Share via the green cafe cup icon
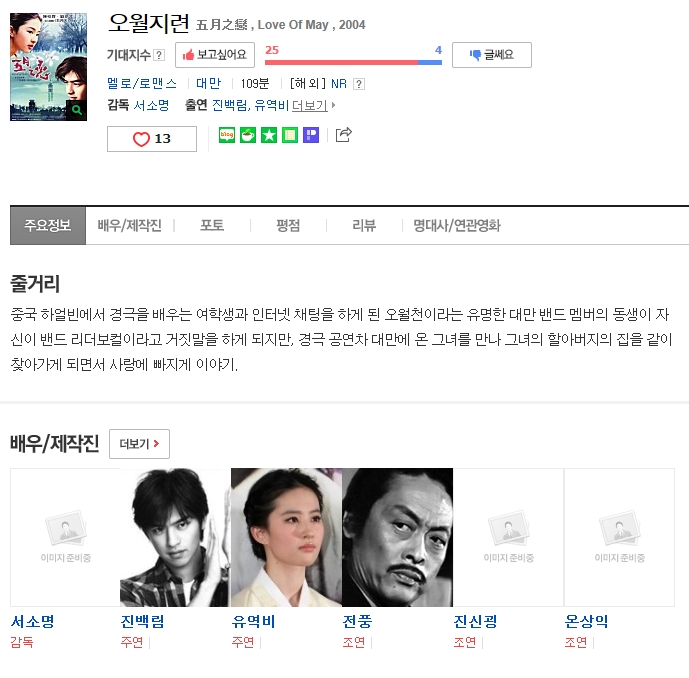Viewport: 689px width, 678px height. click(248, 135)
